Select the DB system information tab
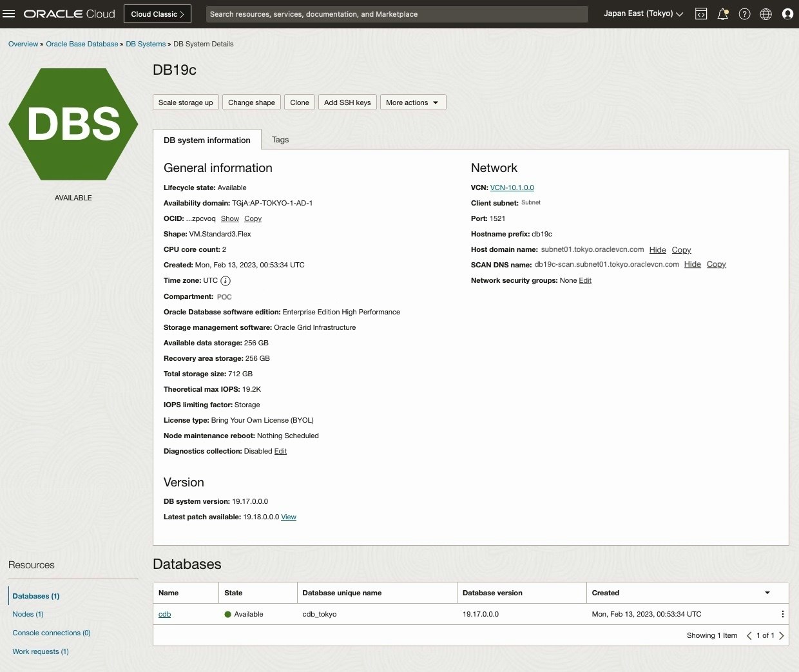The width and height of the screenshot is (799, 672). 207,140
